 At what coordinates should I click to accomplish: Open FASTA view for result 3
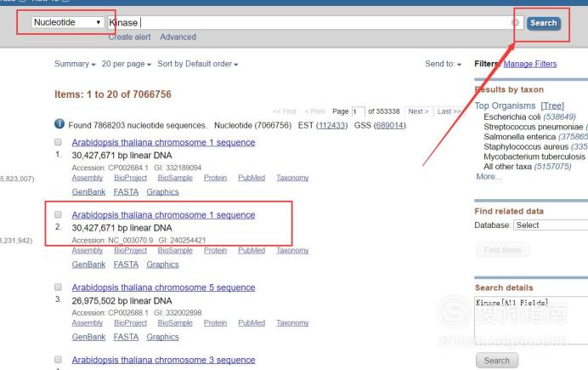coord(126,337)
